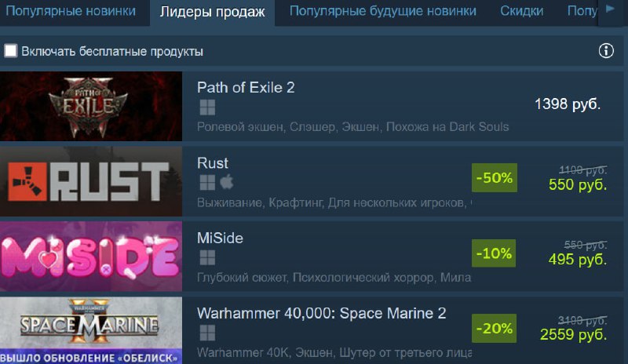Open the "Скидки" tab
Image resolution: width=628 pixels, height=364 pixels.
coord(521,11)
